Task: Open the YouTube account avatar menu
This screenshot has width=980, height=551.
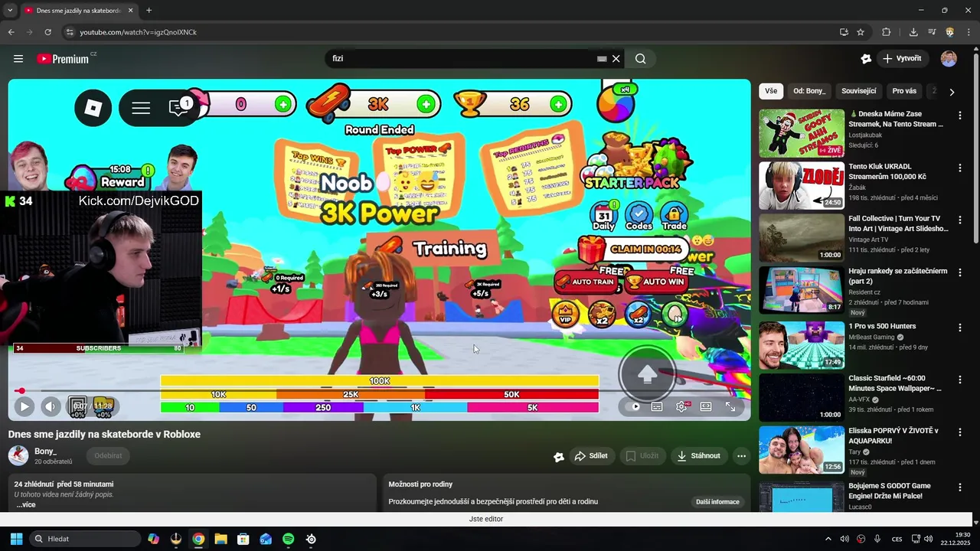Action: pyautogui.click(x=949, y=59)
